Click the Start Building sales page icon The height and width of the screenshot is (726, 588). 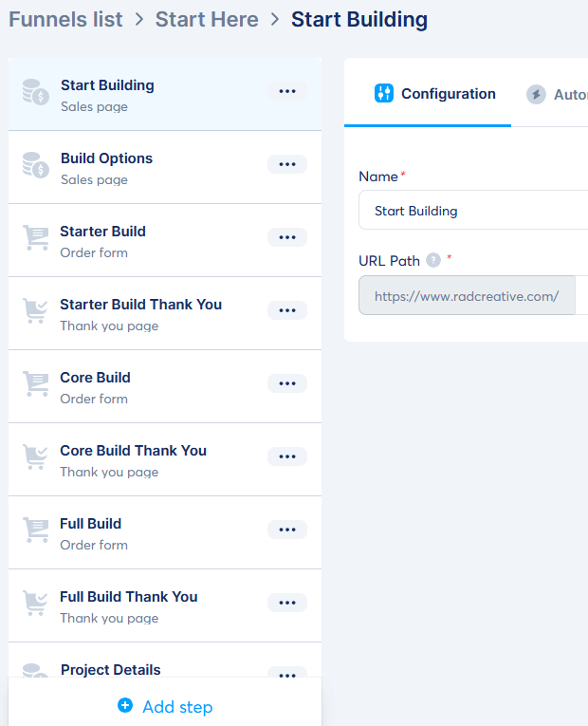click(36, 92)
